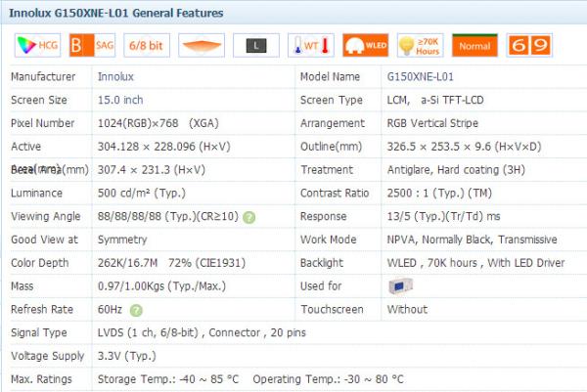Click the Innolux manufacturer link
The width and height of the screenshot is (587, 392).
coord(115,76)
